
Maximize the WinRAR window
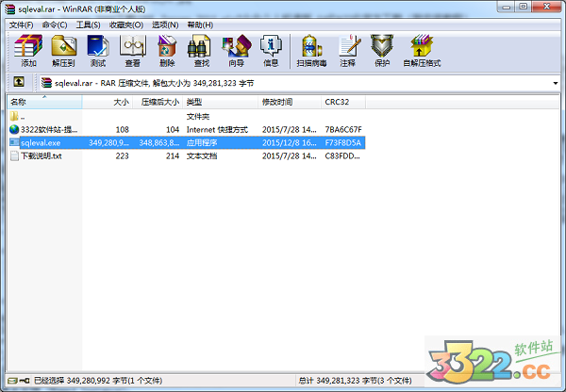pos(523,7)
